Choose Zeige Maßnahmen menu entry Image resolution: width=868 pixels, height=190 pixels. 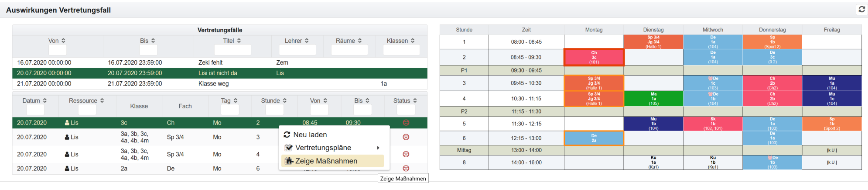(x=326, y=161)
